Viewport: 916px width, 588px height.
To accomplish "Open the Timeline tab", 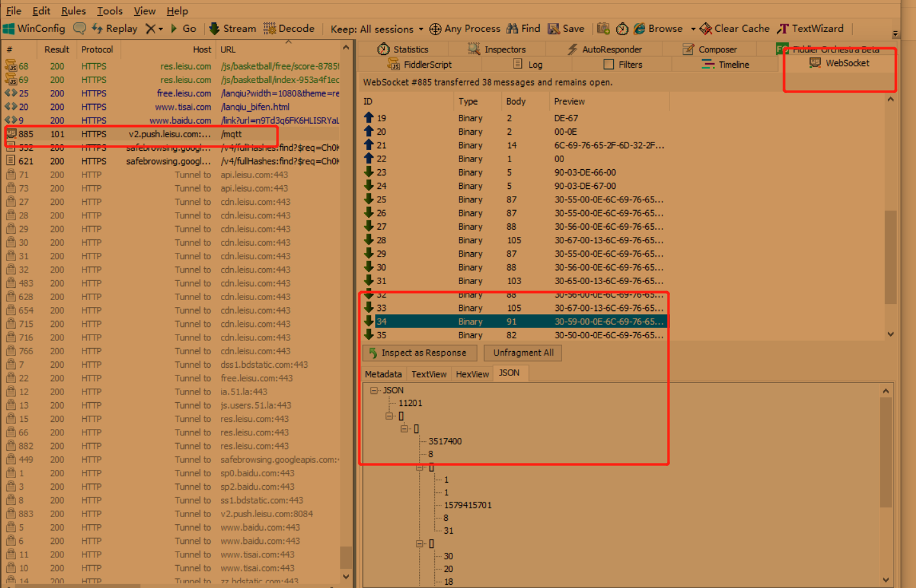I will click(725, 64).
